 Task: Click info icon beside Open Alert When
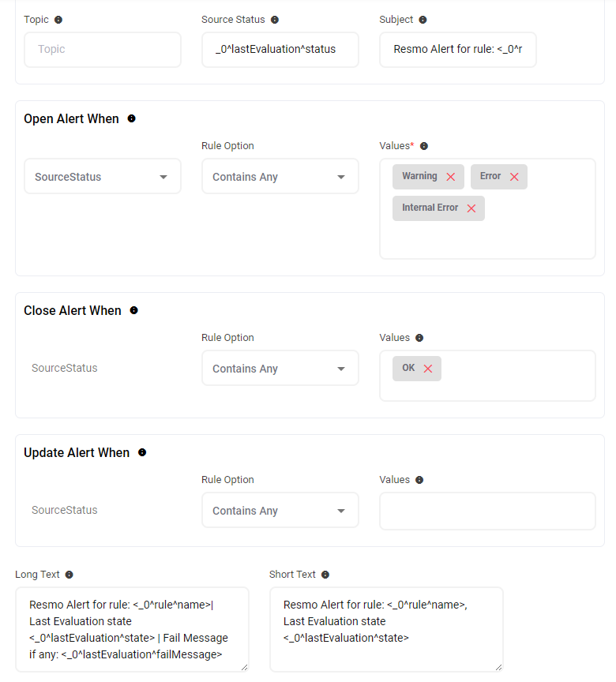click(131, 118)
